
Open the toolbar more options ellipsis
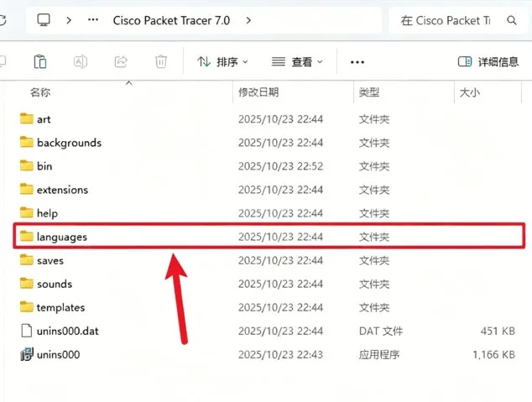357,62
